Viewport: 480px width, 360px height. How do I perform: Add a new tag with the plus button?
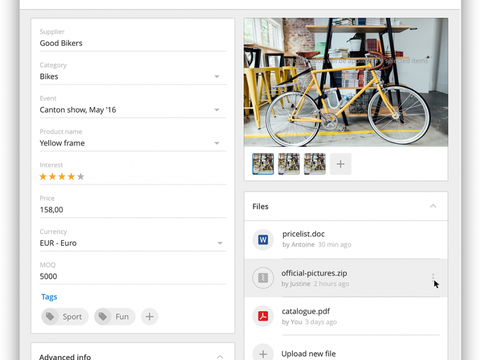(x=149, y=317)
